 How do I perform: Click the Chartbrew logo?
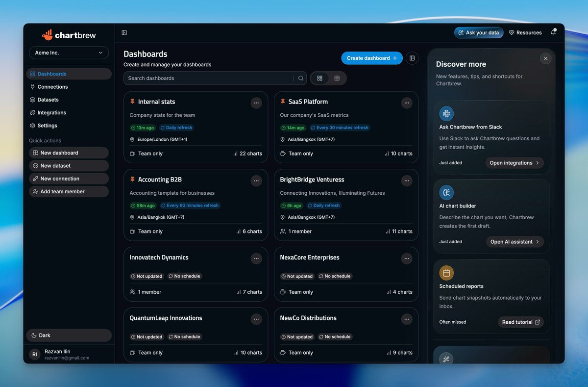click(x=69, y=35)
